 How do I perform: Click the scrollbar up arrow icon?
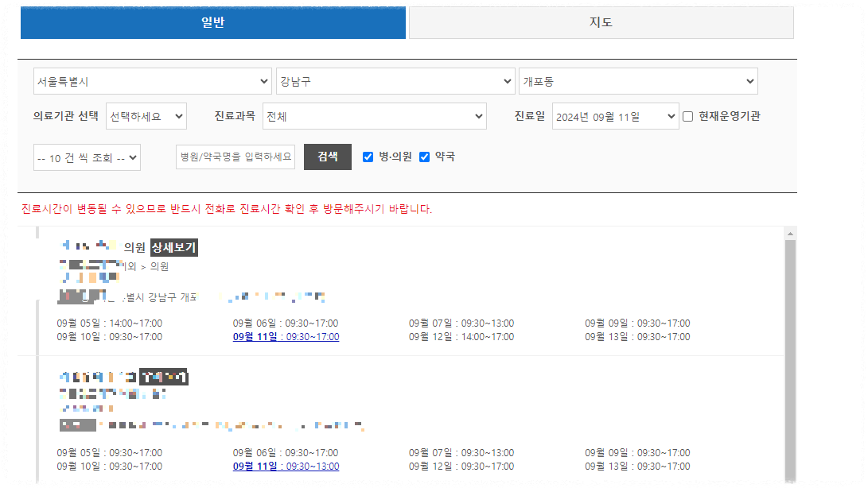(790, 233)
